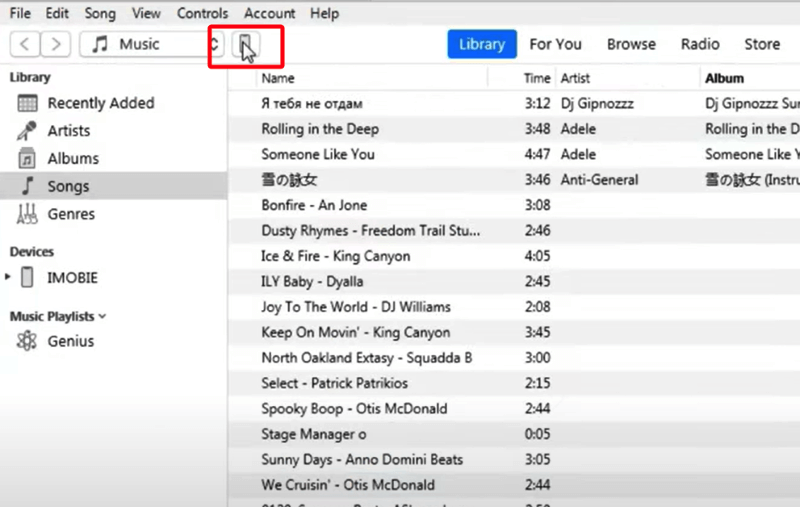This screenshot has height=507, width=800.
Task: Collapse the Music Playlists section
Action: (x=102, y=316)
